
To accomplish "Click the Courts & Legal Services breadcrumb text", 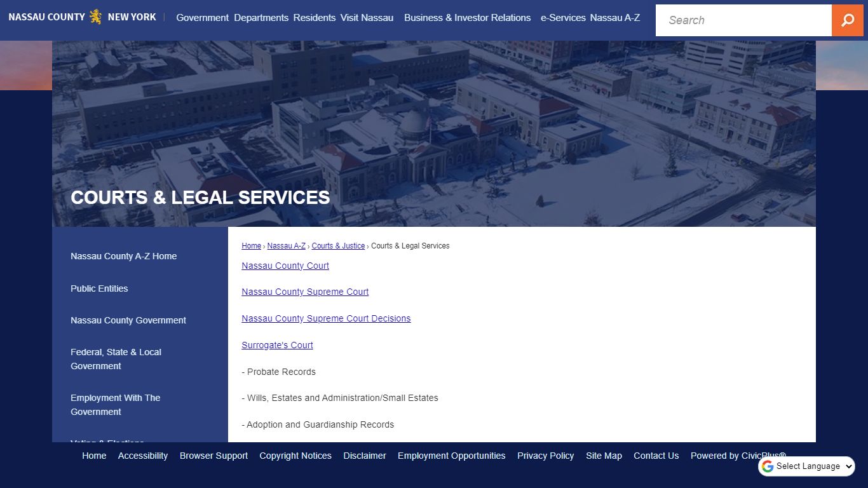I will click(x=410, y=246).
